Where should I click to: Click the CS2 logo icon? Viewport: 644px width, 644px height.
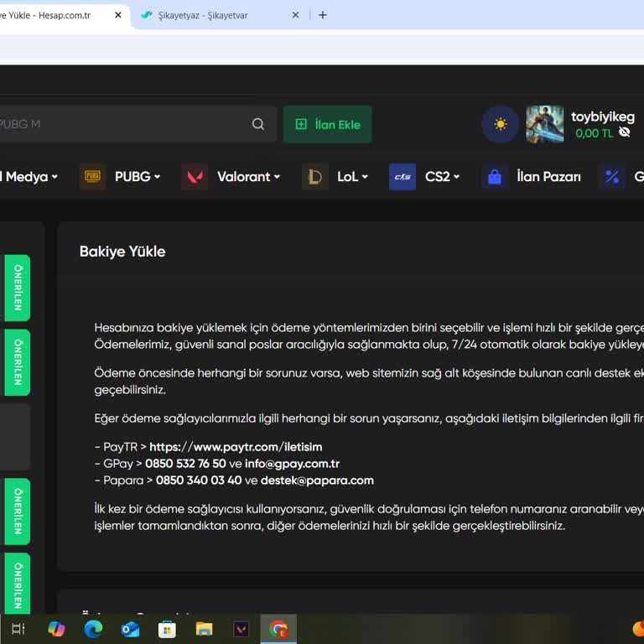tap(402, 177)
